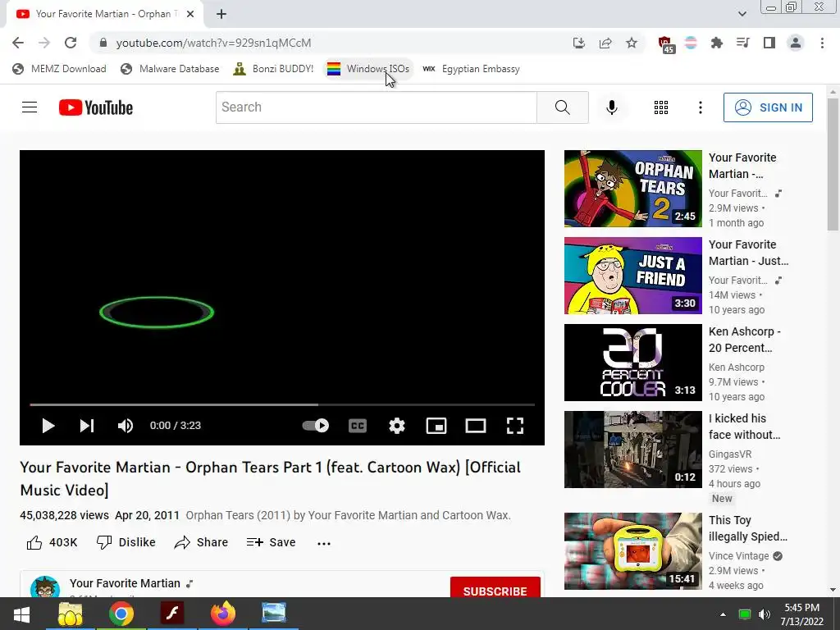The width and height of the screenshot is (840, 630).
Task: Open the Bonzi BUDDY! bookmark
Action: [x=273, y=69]
